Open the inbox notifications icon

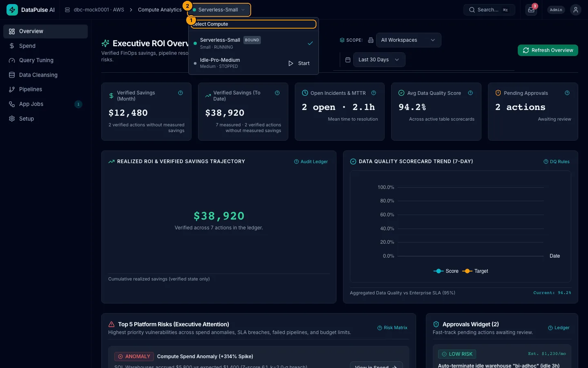(x=531, y=10)
